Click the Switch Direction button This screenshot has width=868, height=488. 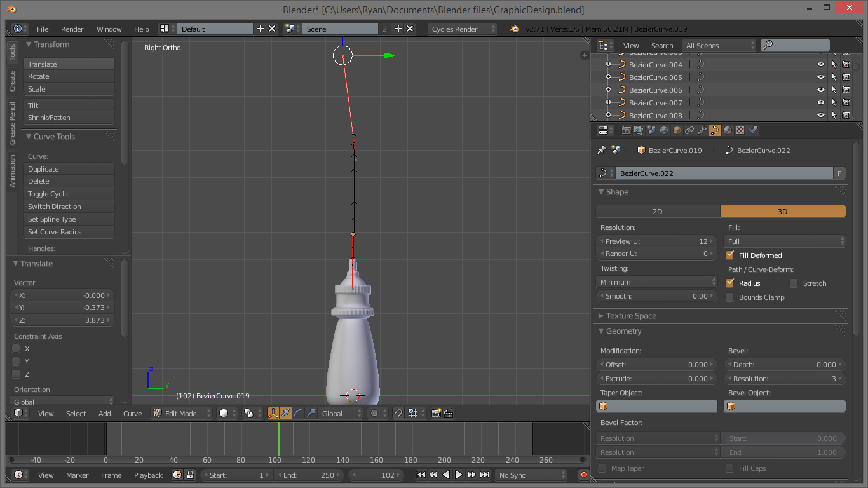pyautogui.click(x=69, y=207)
